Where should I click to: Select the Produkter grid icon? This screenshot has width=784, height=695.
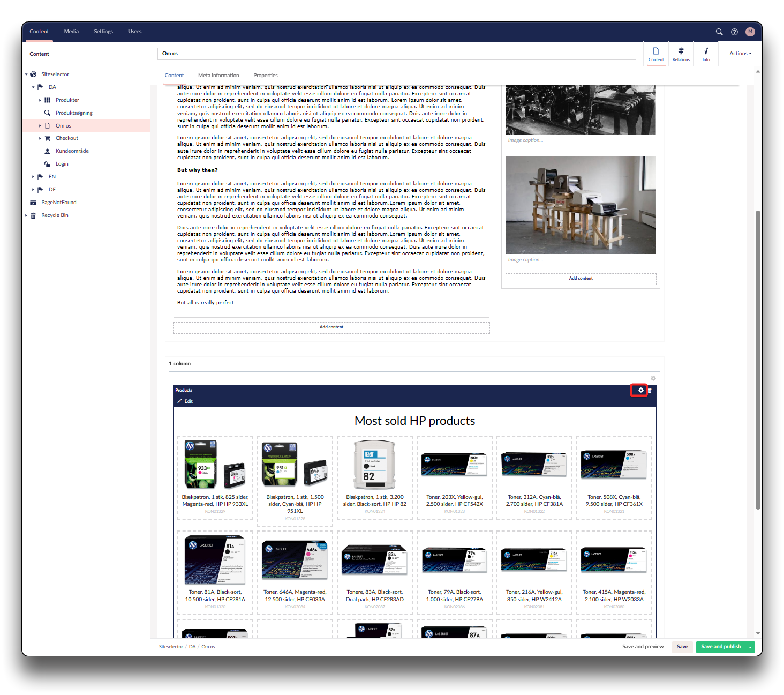[x=47, y=100]
